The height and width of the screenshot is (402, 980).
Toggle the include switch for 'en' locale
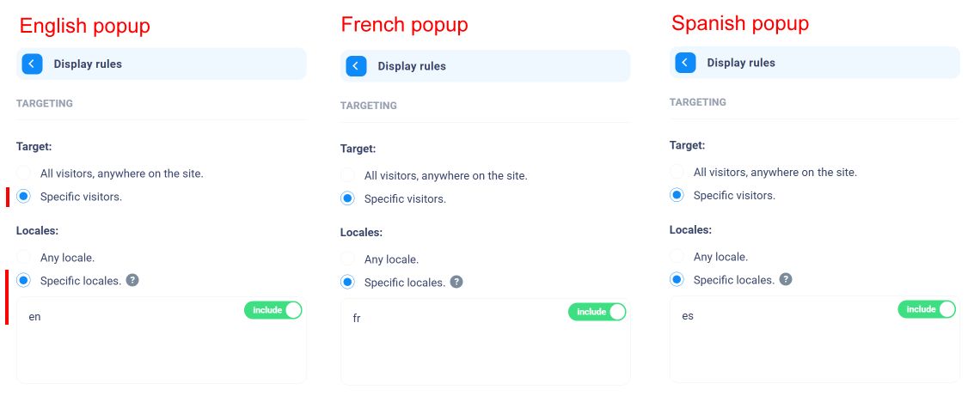(x=273, y=310)
